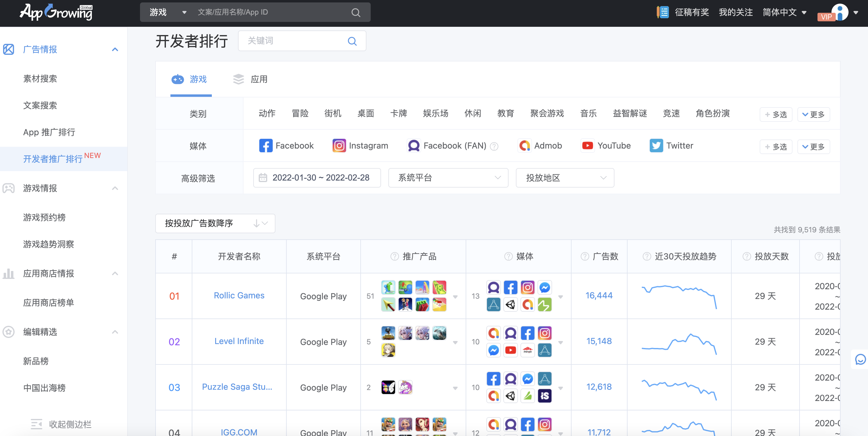The height and width of the screenshot is (436, 868).
Task: Click the first product icon in Rollic Games row
Action: 388,287
